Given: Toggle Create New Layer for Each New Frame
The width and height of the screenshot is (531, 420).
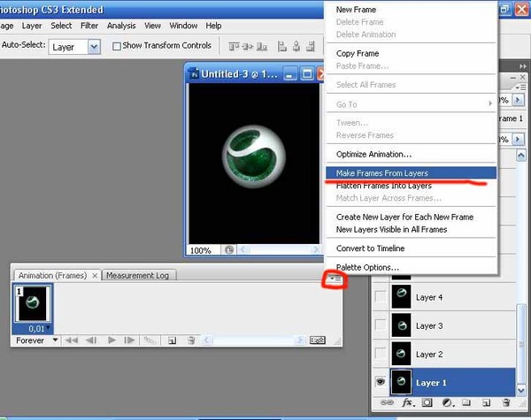Looking at the screenshot, I should (404, 217).
